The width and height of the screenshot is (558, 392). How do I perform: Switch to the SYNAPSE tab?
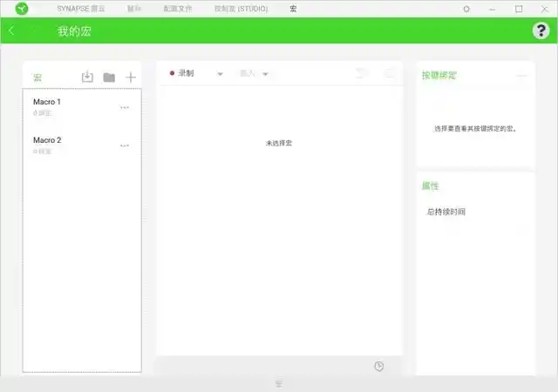click(85, 9)
